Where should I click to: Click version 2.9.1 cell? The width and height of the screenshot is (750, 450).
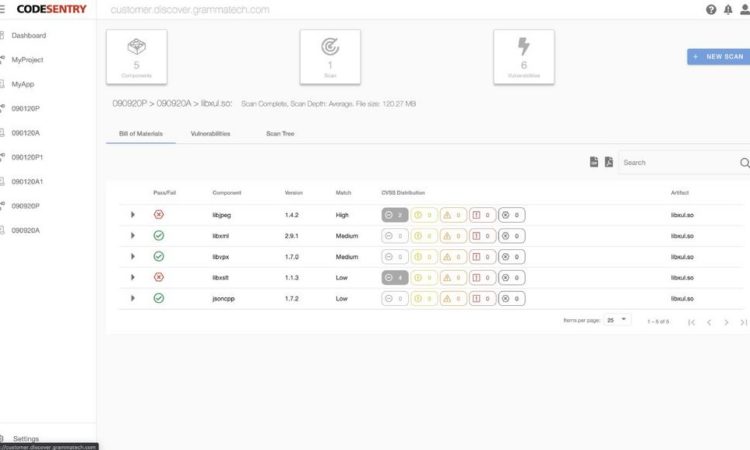[291, 236]
